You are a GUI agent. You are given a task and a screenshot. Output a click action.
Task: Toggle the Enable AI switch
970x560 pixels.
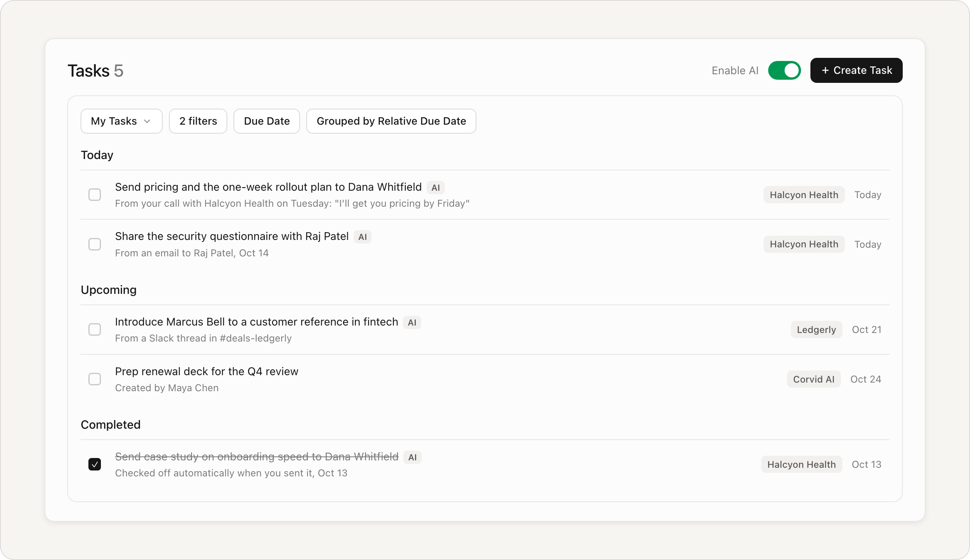784,70
